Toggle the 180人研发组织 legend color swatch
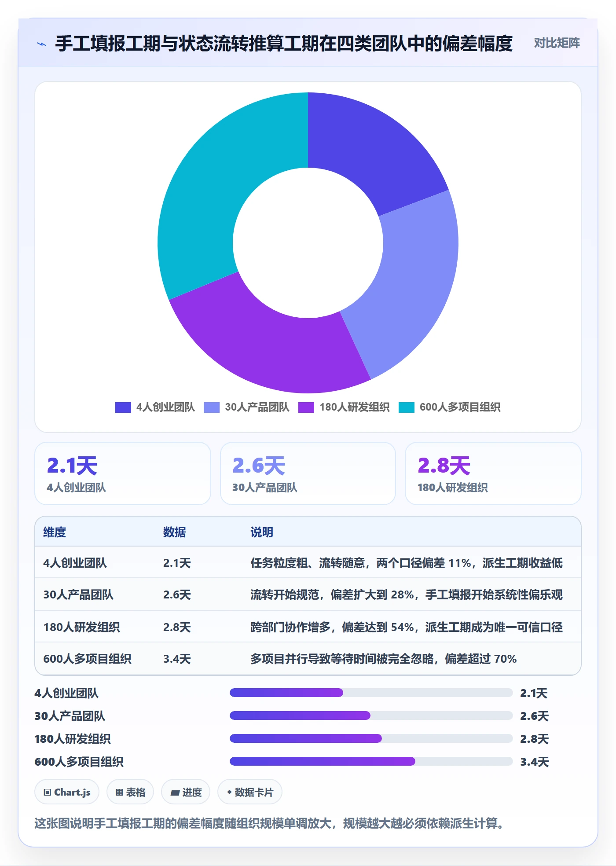 306,407
